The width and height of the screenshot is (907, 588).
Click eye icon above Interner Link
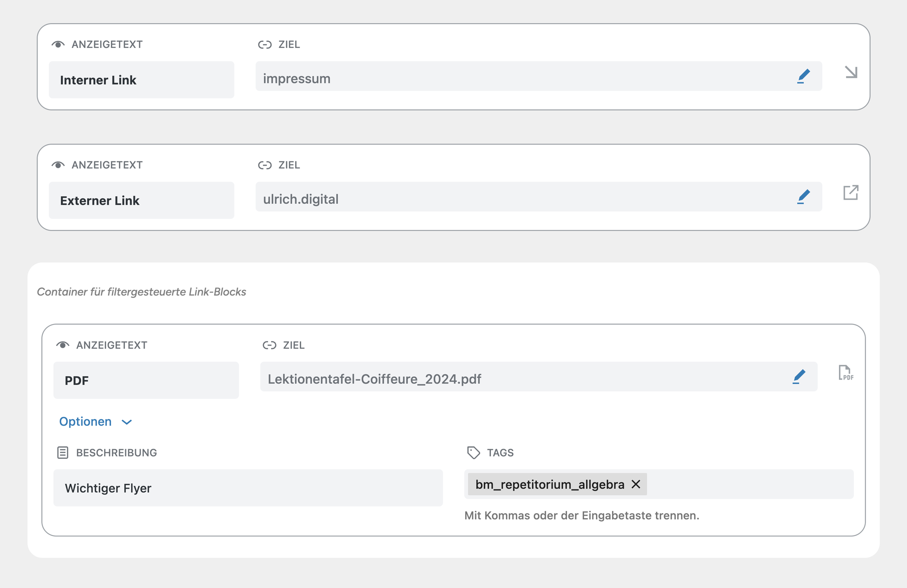click(58, 45)
